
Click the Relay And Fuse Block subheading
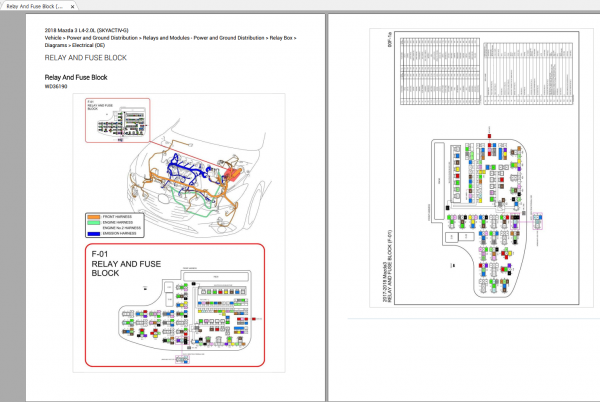[76, 77]
